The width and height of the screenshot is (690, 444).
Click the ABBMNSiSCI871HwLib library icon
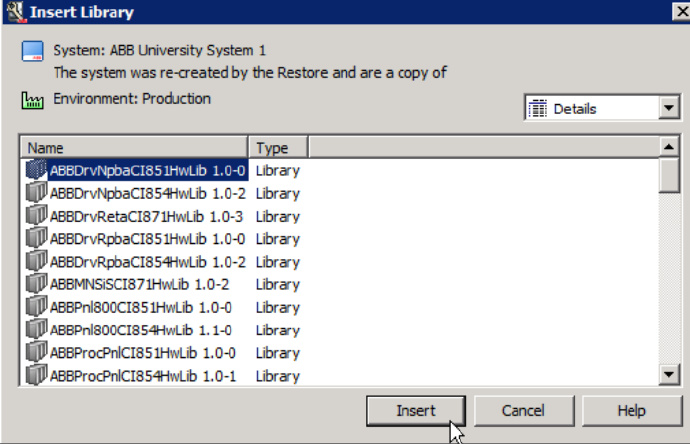[x=36, y=284]
